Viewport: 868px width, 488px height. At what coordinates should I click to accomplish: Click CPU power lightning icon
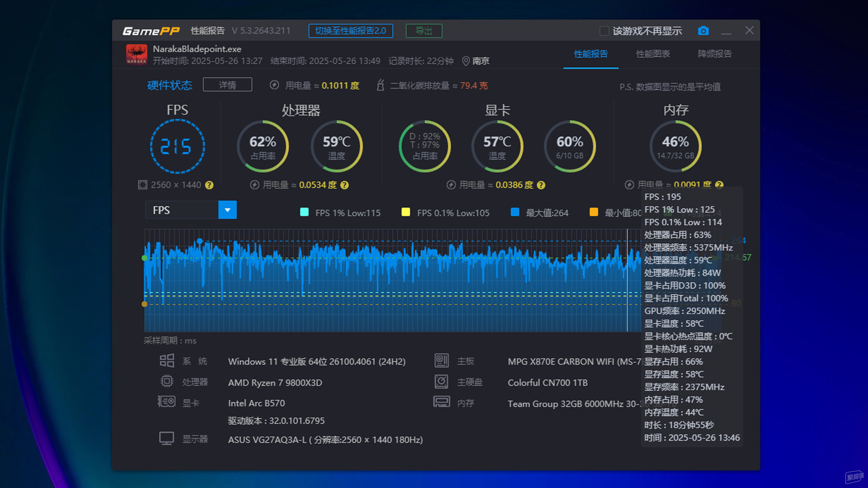254,185
